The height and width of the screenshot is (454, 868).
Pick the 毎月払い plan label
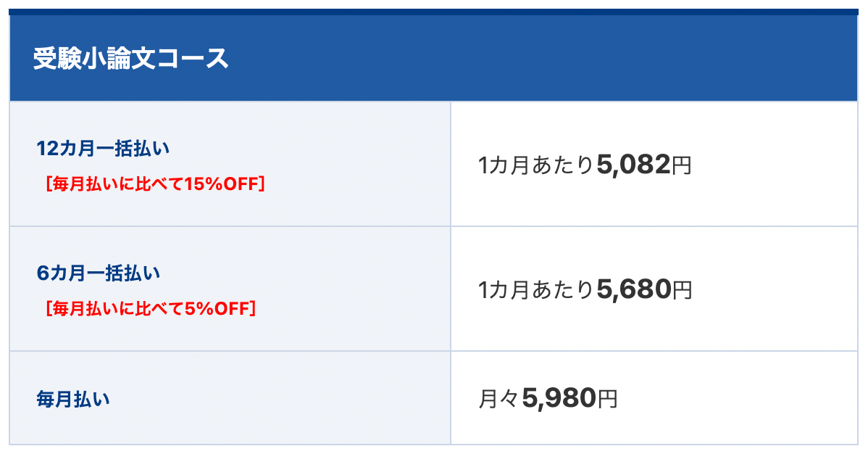(x=73, y=399)
